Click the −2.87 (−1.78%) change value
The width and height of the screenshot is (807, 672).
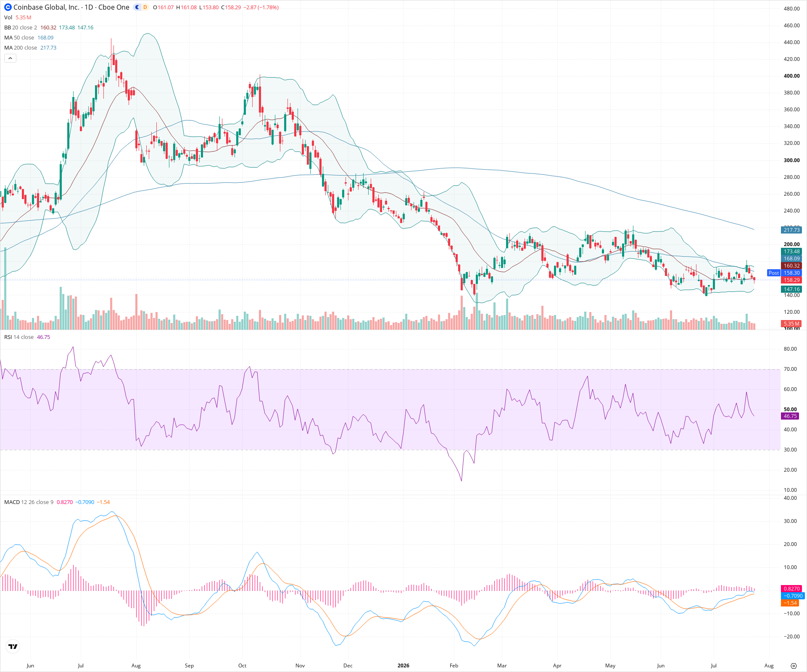tap(261, 8)
